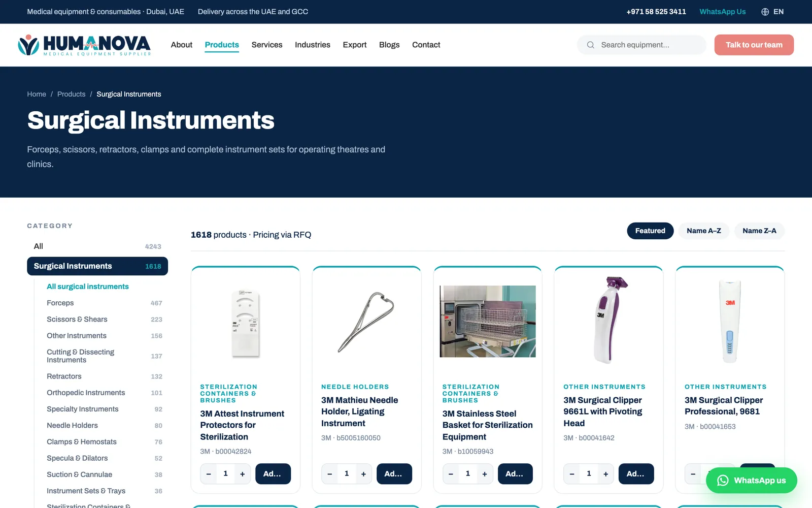The width and height of the screenshot is (812, 508).
Task: Open the Products menu item
Action: (x=222, y=45)
